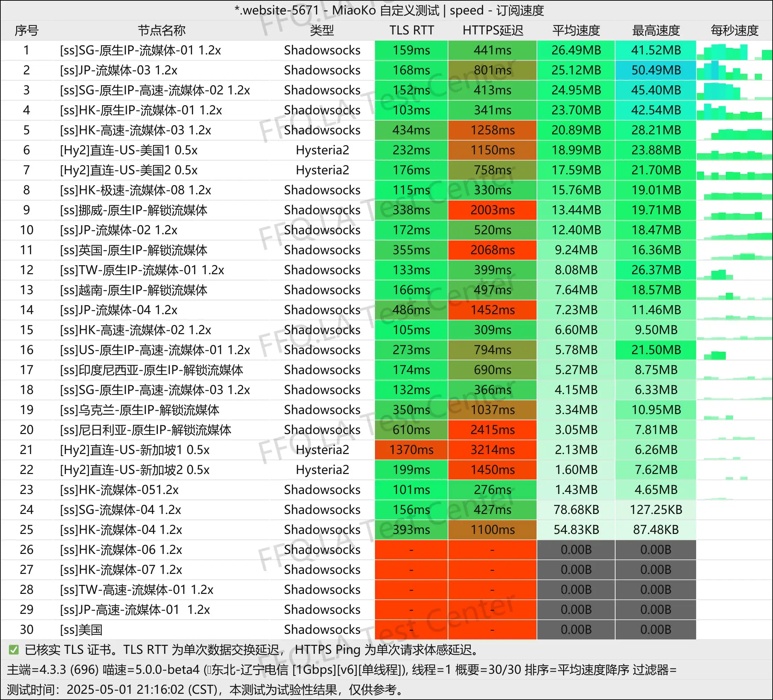Screen dimensions: 773x700
Task: Select node [ss]JP-流媒体-02 1.2x
Action: (119, 230)
